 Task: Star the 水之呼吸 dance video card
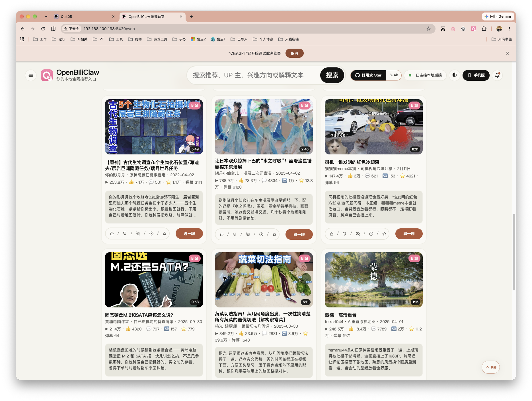(x=274, y=234)
